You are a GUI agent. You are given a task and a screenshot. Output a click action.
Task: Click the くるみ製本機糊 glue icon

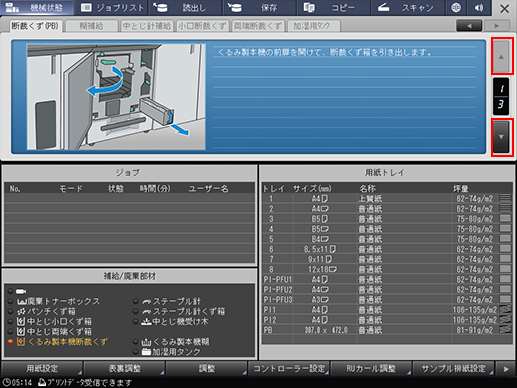(147, 342)
